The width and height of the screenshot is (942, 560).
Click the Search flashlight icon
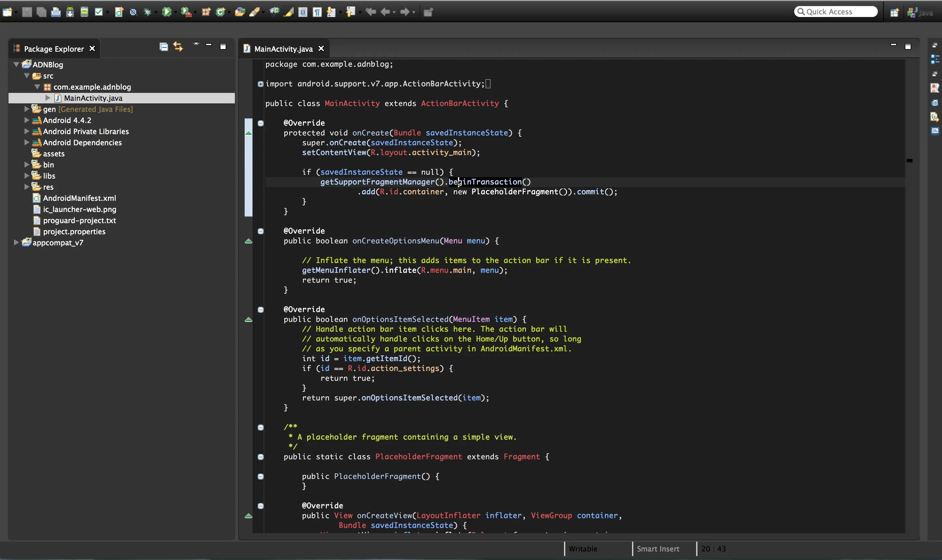tap(255, 12)
